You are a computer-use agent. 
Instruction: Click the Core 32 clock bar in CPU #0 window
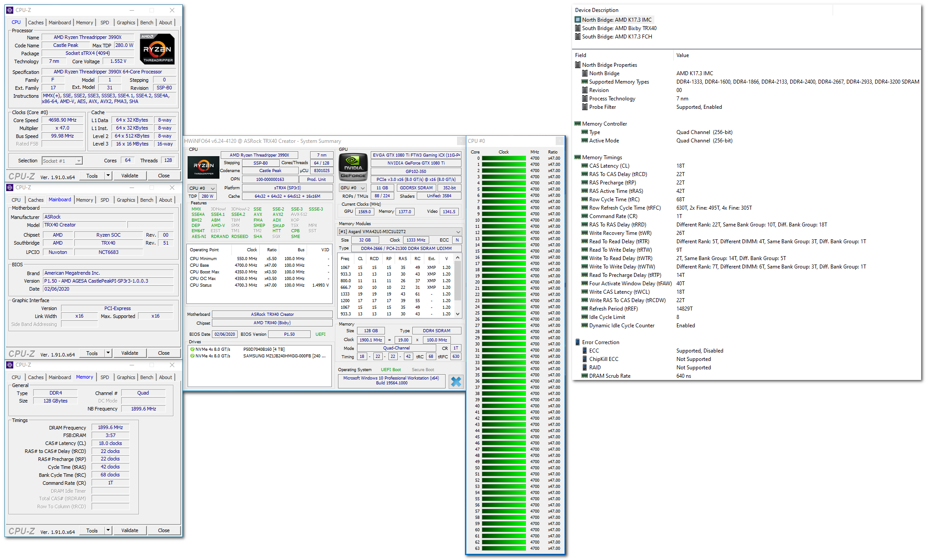pos(504,356)
